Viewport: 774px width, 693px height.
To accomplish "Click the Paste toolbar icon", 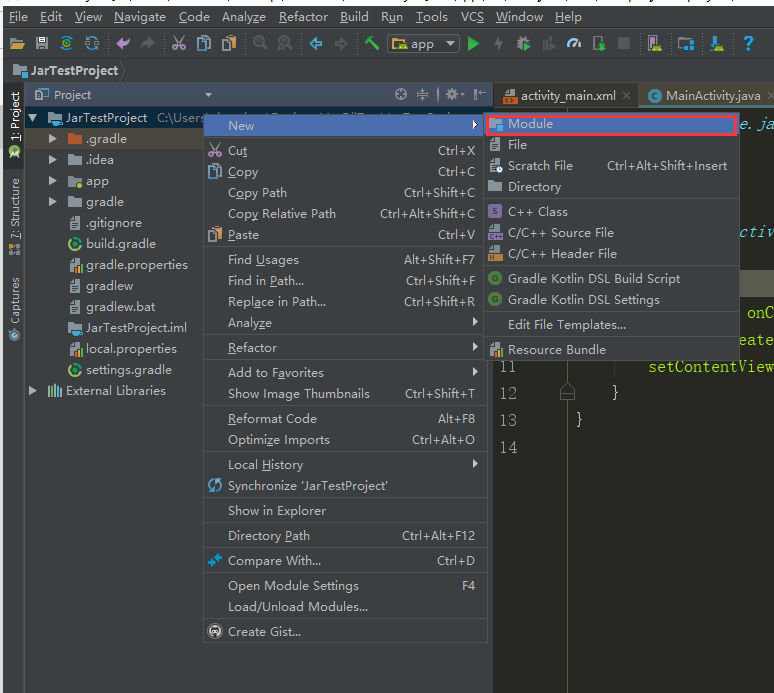I will pos(229,43).
